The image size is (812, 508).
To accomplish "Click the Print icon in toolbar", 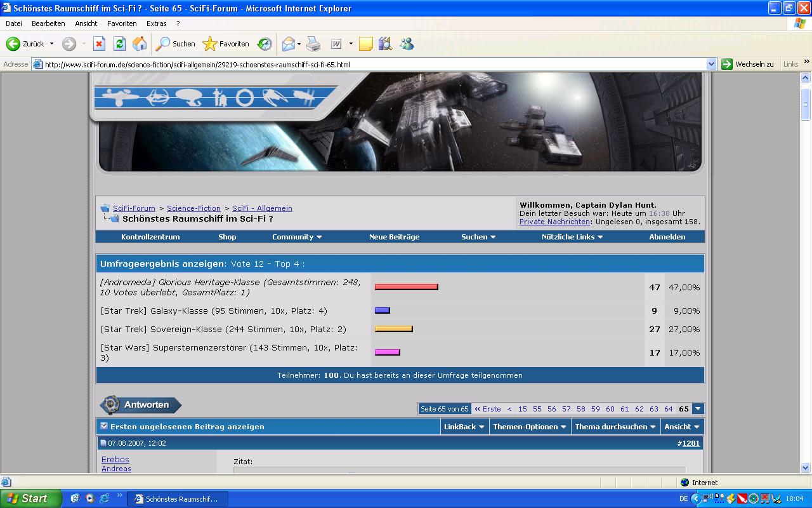I will coord(313,44).
